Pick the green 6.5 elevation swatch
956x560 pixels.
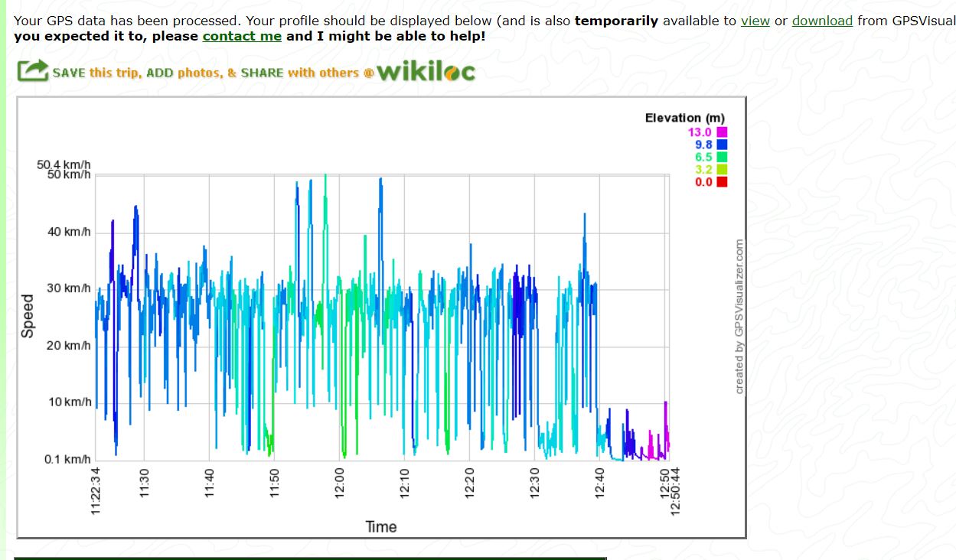coord(721,157)
